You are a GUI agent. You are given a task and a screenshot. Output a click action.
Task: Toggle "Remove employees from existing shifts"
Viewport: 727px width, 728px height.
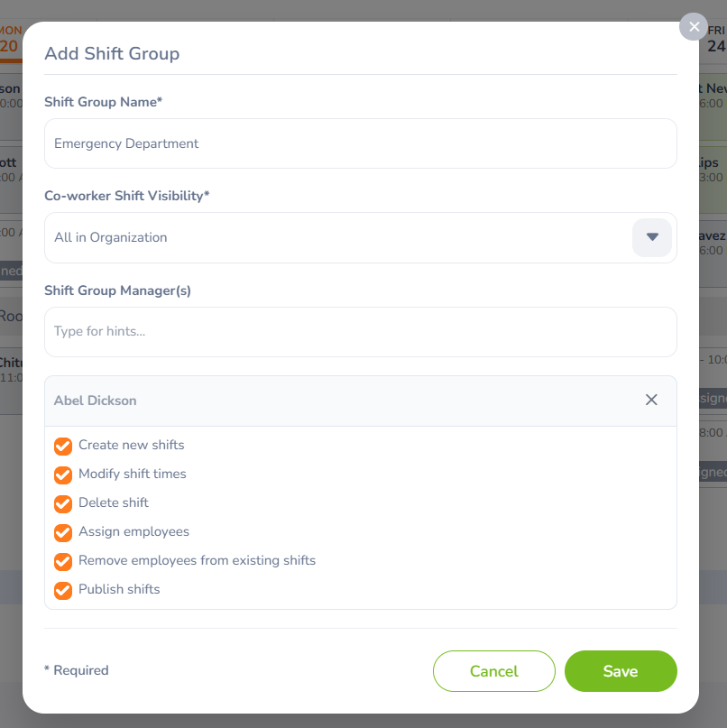(63, 561)
